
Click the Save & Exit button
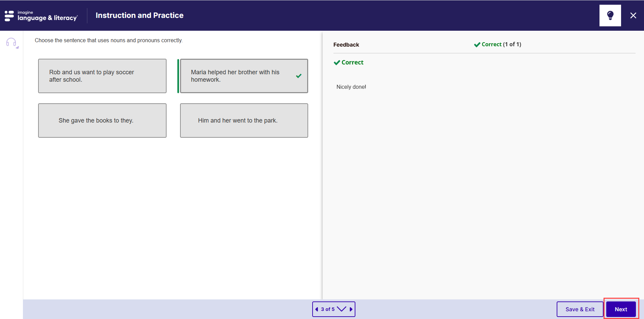pos(580,309)
